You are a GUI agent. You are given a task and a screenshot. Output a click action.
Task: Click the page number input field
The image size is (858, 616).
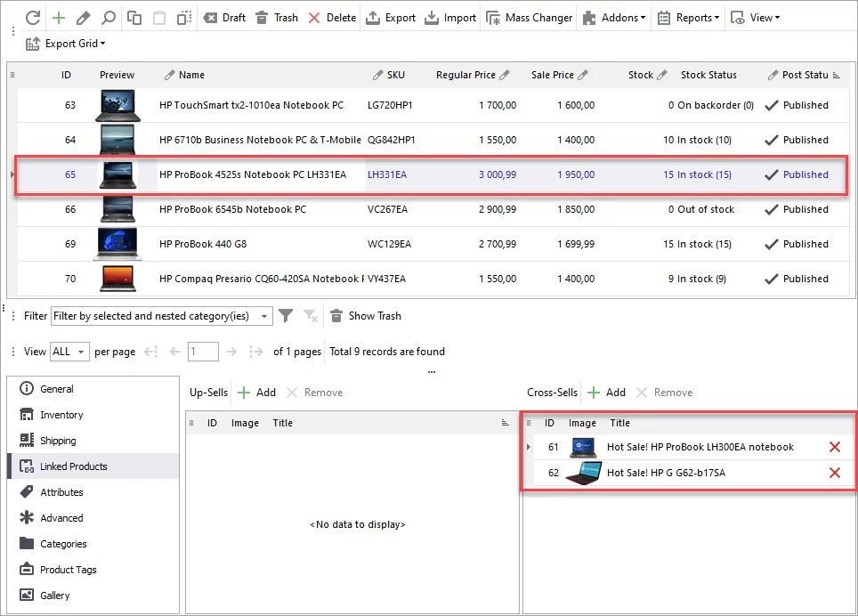pyautogui.click(x=203, y=352)
